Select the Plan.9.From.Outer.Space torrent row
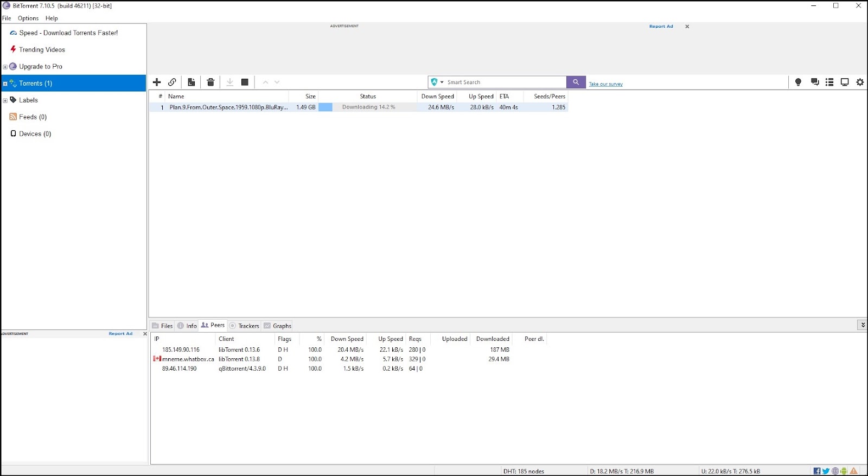 (359, 107)
